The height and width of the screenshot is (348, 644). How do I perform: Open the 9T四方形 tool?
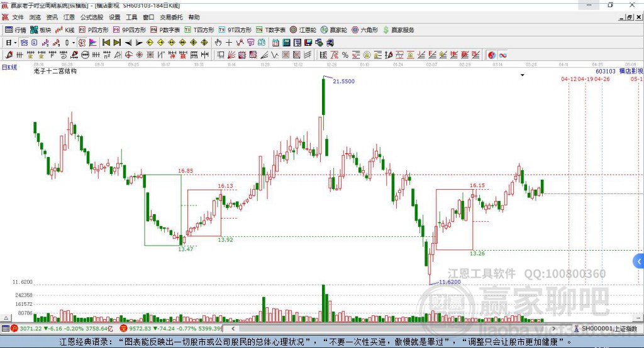(235, 30)
